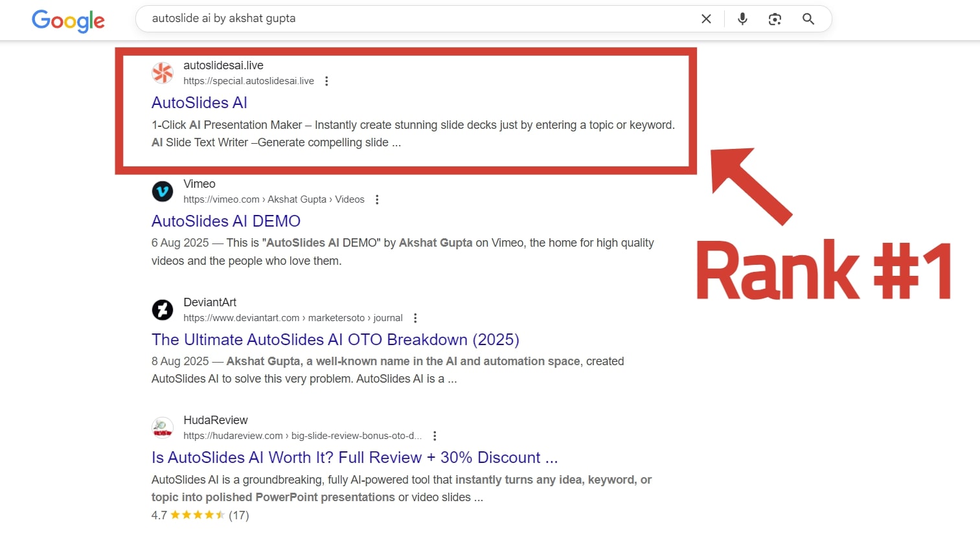Open Is AutoSlides AI Worth It review
Viewport: 980px width, 551px height.
pos(354,458)
